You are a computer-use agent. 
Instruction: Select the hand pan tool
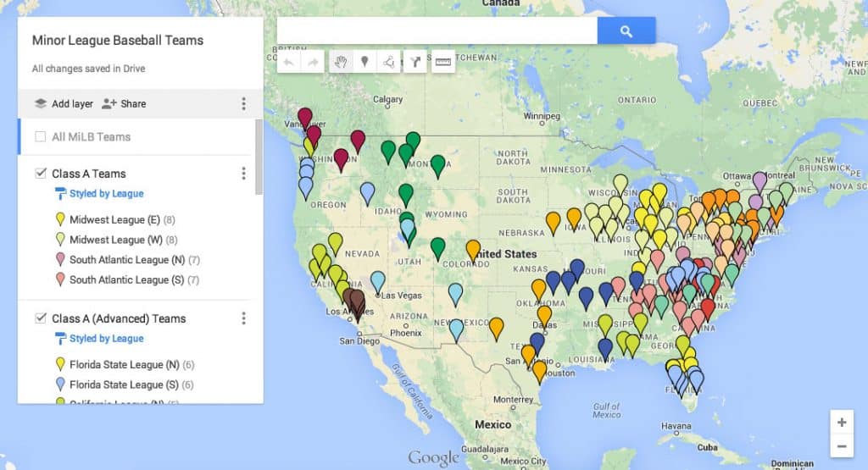tap(341, 62)
